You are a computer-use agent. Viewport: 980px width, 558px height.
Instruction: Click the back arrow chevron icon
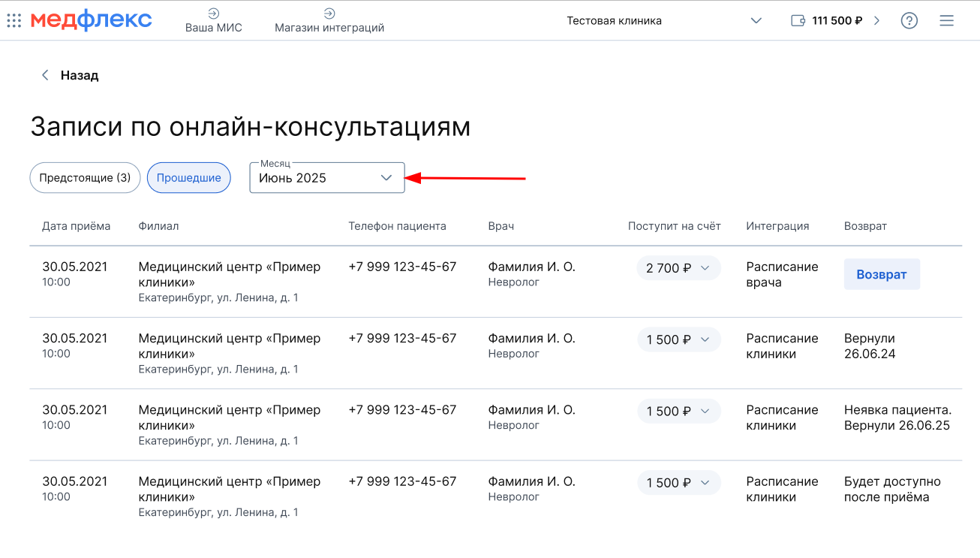pos(45,75)
